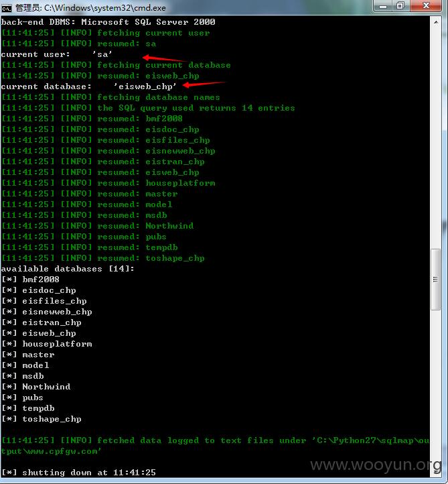Click the log line 'resumed: eisnewweb_chp'
This screenshot has width=448, height=484.
(x=108, y=151)
